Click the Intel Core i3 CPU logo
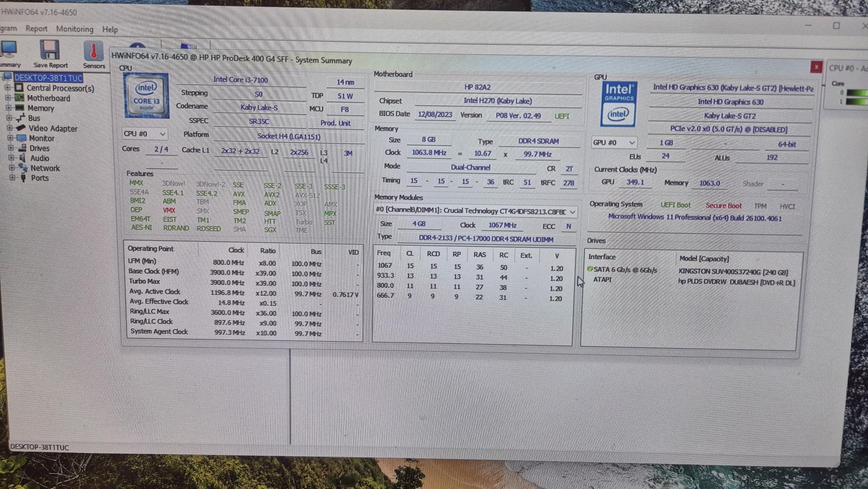The image size is (868, 489). click(x=146, y=96)
